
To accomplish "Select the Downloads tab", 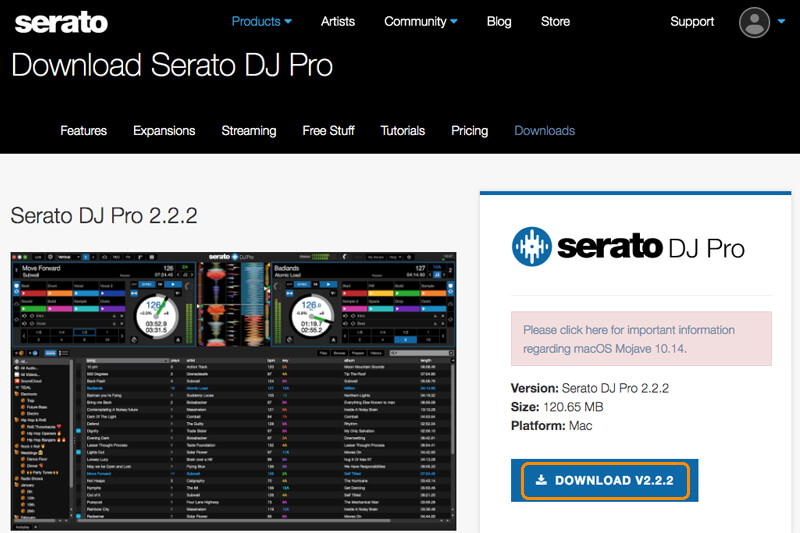I will tap(544, 131).
